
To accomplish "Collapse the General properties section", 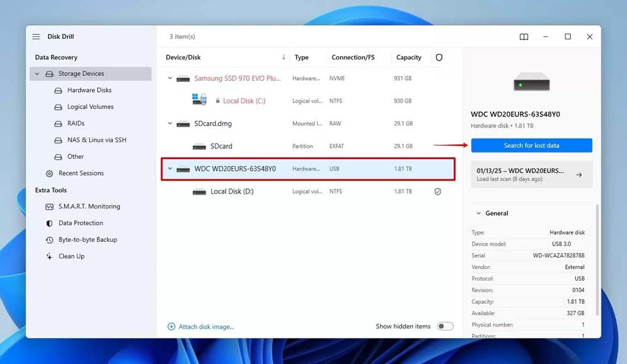I will 479,214.
